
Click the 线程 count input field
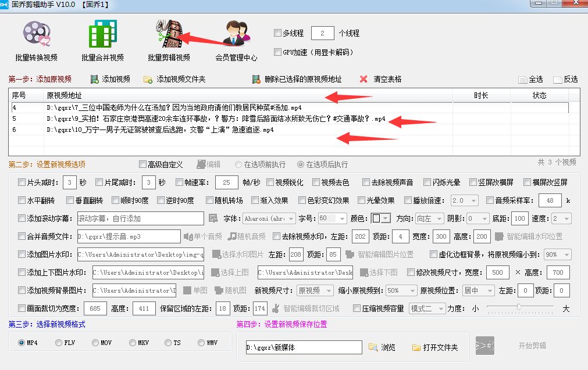coord(323,33)
